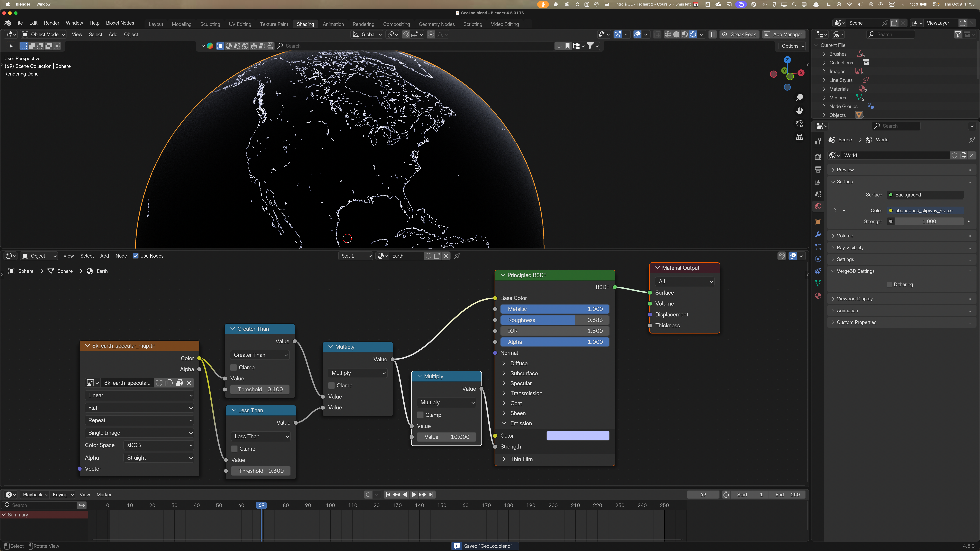Open the Emission Color swatch

pyautogui.click(x=578, y=436)
